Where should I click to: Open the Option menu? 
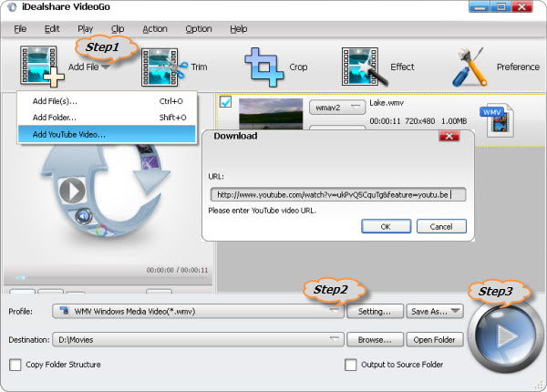(x=199, y=29)
